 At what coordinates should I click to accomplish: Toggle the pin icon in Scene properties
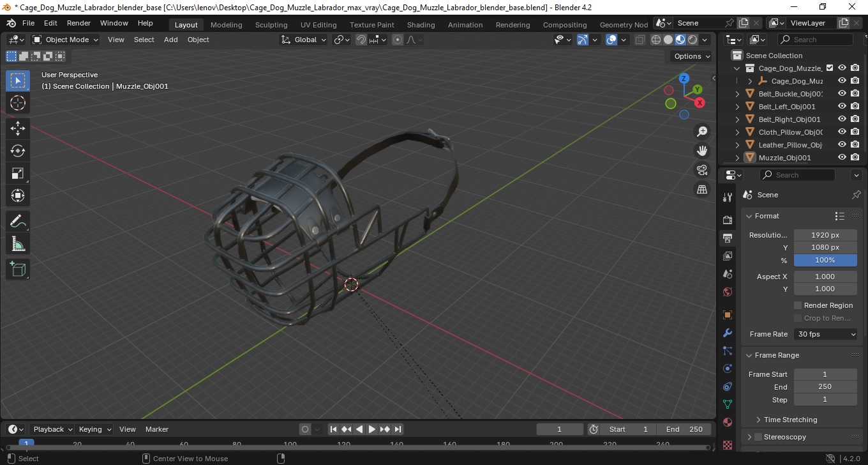tap(857, 195)
